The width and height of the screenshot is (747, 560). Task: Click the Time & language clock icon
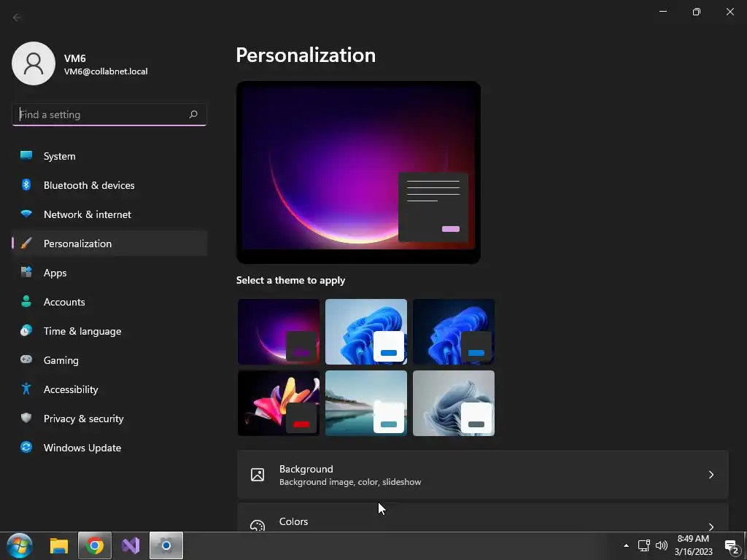coord(26,330)
